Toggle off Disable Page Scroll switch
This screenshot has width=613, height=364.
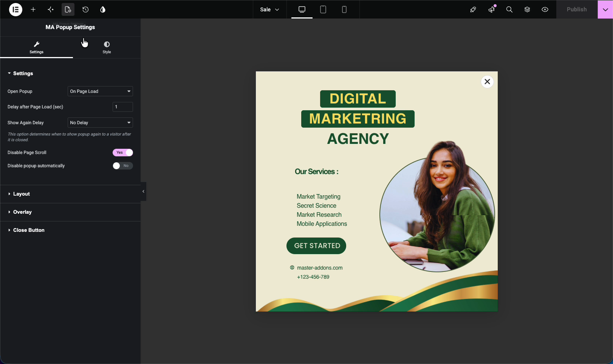123,153
